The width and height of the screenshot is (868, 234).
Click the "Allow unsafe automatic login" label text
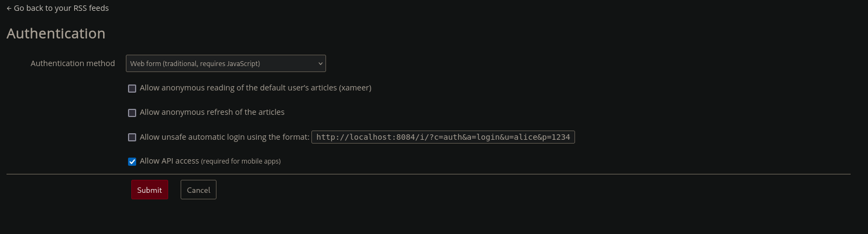pos(225,137)
